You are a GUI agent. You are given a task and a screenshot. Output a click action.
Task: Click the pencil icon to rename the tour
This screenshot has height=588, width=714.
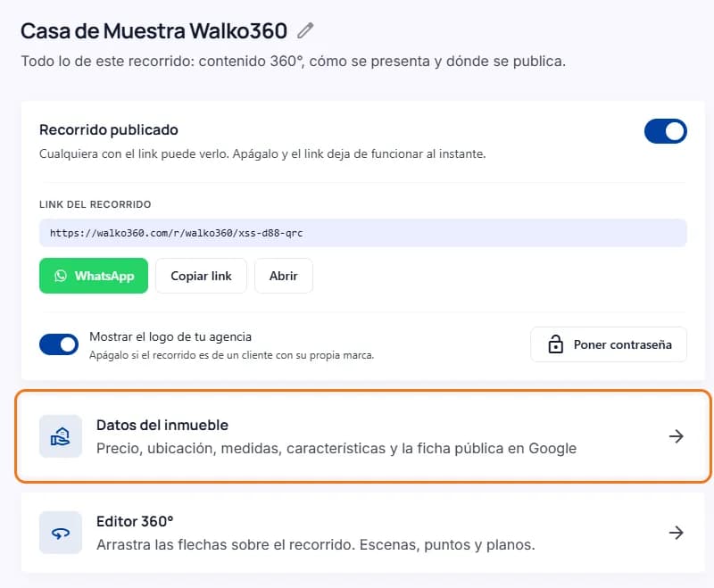[x=305, y=30]
